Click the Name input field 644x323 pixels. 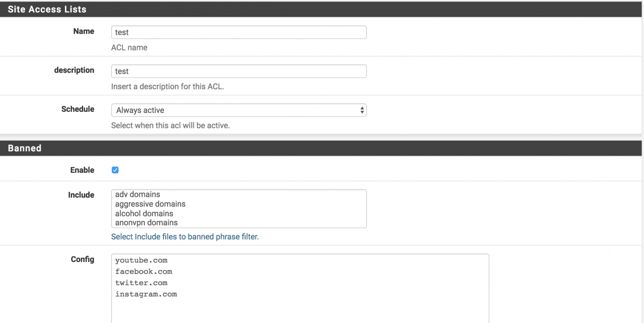pyautogui.click(x=238, y=32)
